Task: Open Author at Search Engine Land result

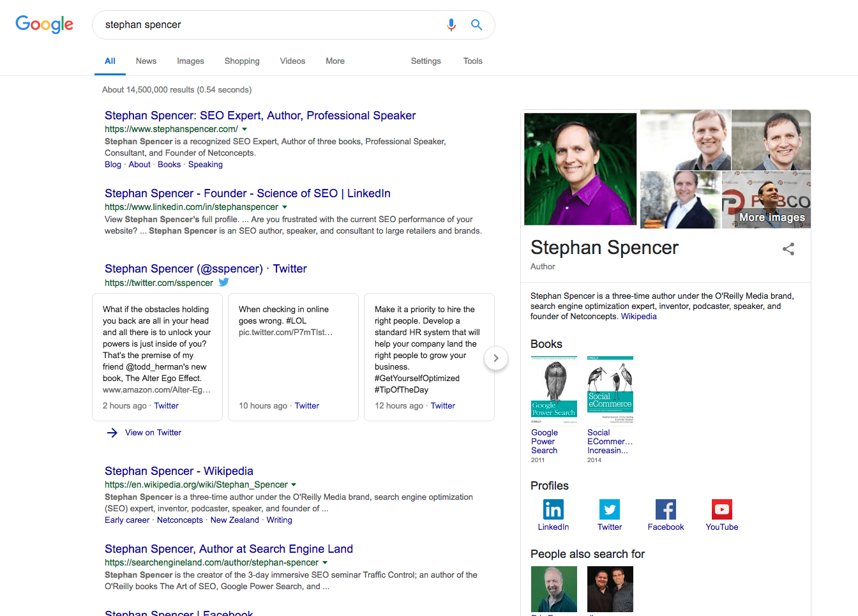Action: tap(229, 549)
